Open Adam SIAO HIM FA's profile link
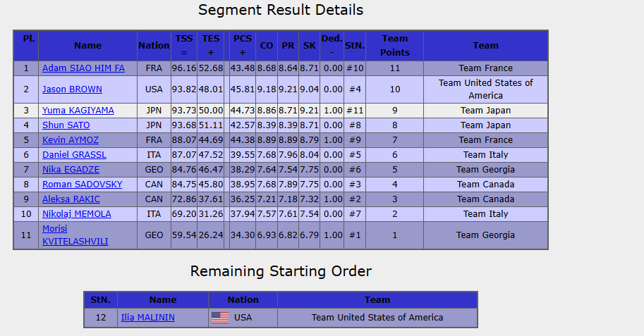644x336 pixels. tap(83, 68)
